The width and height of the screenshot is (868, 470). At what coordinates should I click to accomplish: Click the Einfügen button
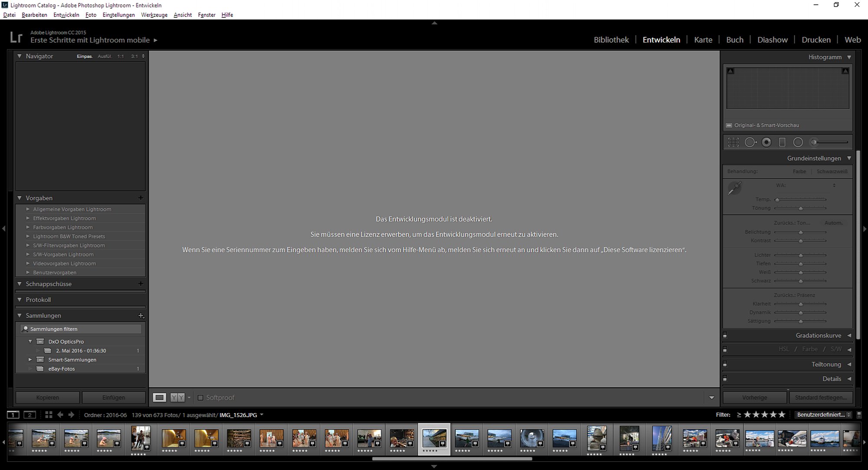(x=114, y=398)
